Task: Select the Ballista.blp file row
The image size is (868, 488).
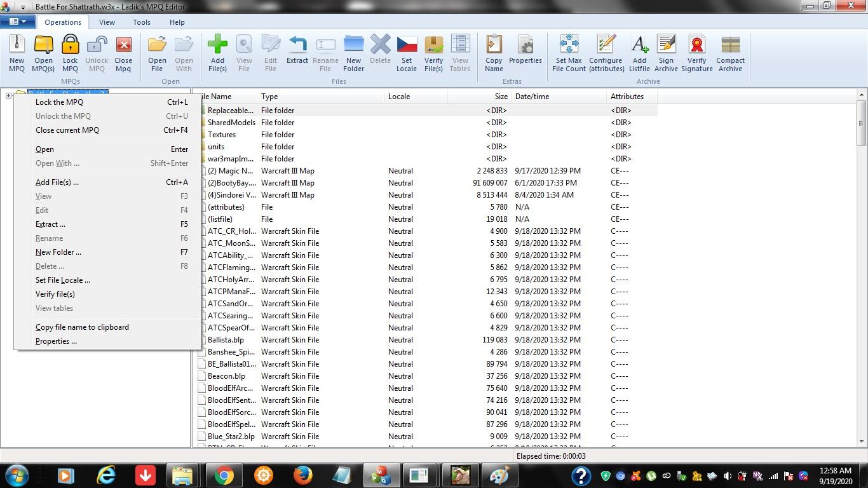Action: coord(427,339)
